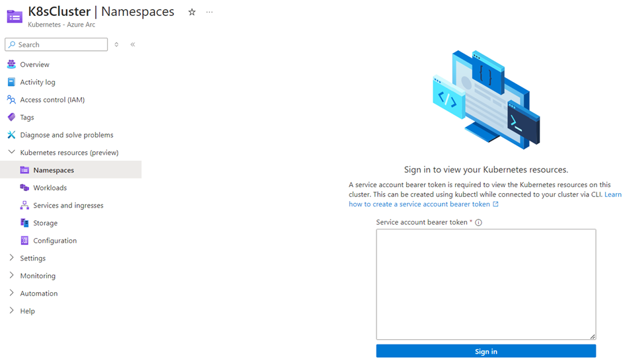
Task: Open Configuration
Action: coord(55,241)
